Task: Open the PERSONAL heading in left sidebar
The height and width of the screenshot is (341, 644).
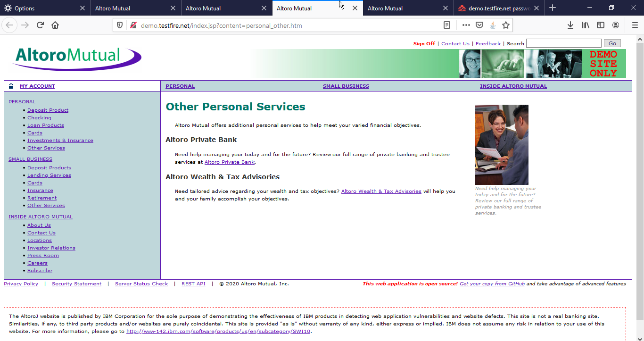Action: pyautogui.click(x=22, y=101)
